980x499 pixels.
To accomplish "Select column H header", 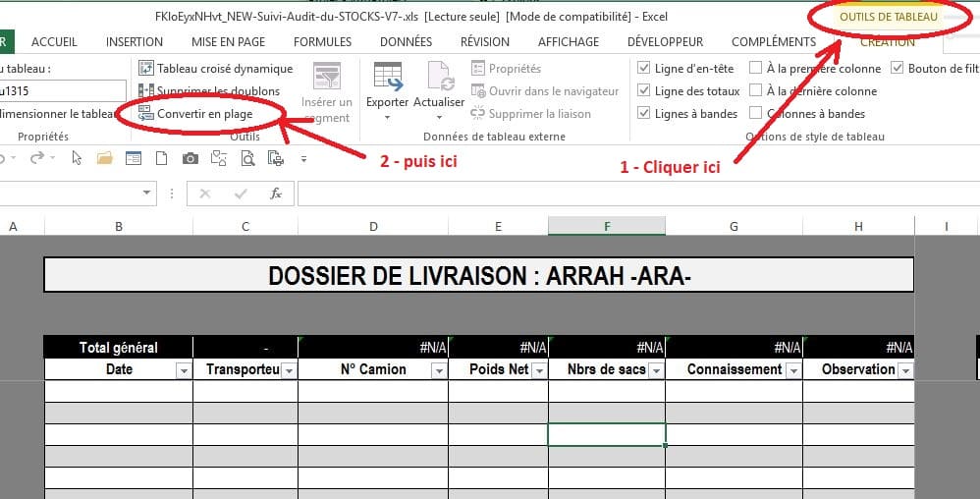I will [858, 226].
